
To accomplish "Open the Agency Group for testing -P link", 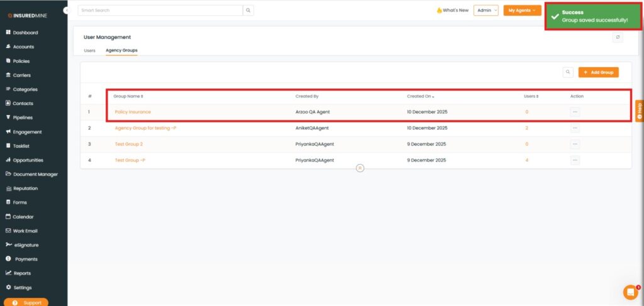I will pyautogui.click(x=145, y=128).
